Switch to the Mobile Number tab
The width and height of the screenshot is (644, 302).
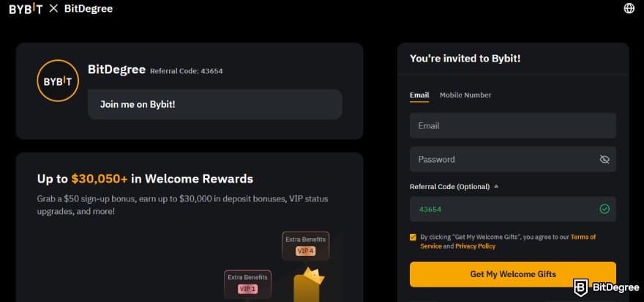[x=465, y=95]
